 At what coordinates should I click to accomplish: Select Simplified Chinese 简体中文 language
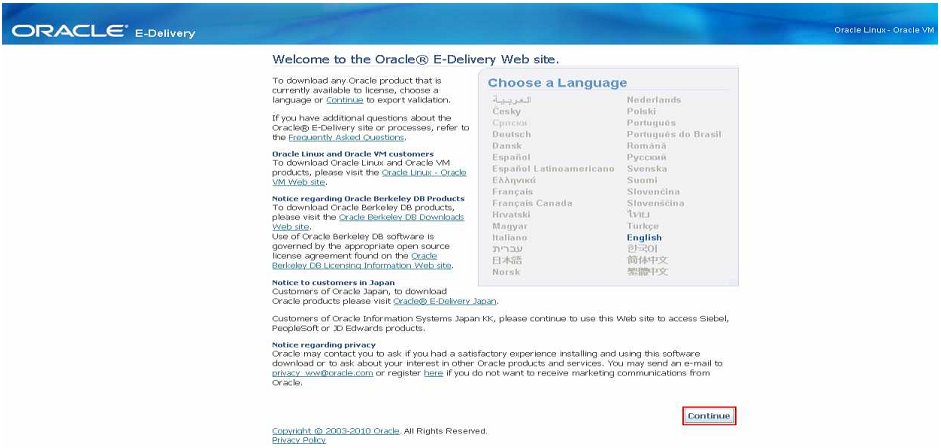647,260
